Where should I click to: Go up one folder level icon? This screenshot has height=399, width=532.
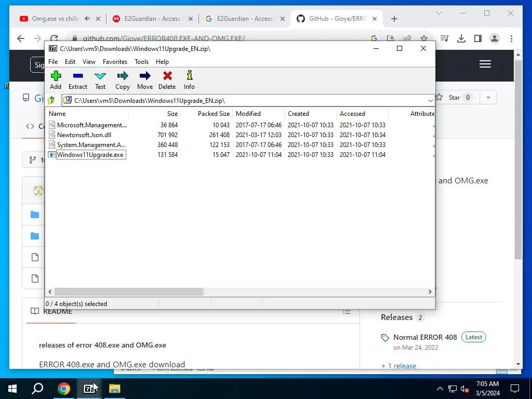[x=51, y=100]
